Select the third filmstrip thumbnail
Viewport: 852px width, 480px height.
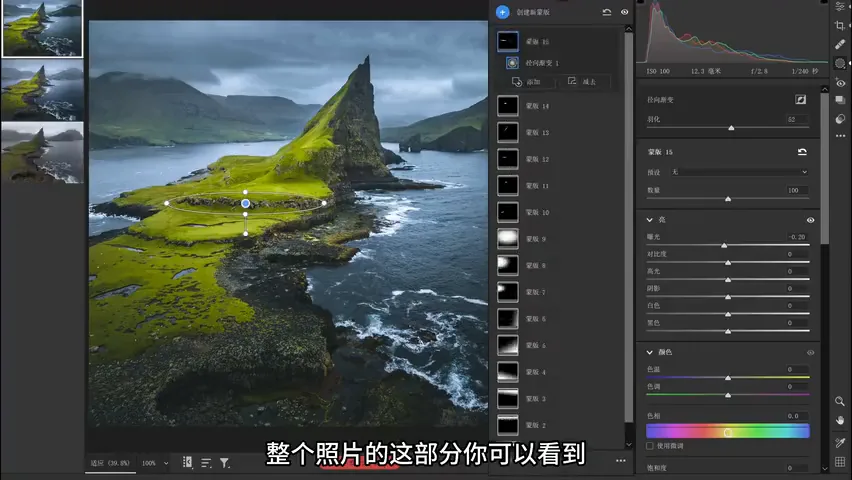coord(42,152)
